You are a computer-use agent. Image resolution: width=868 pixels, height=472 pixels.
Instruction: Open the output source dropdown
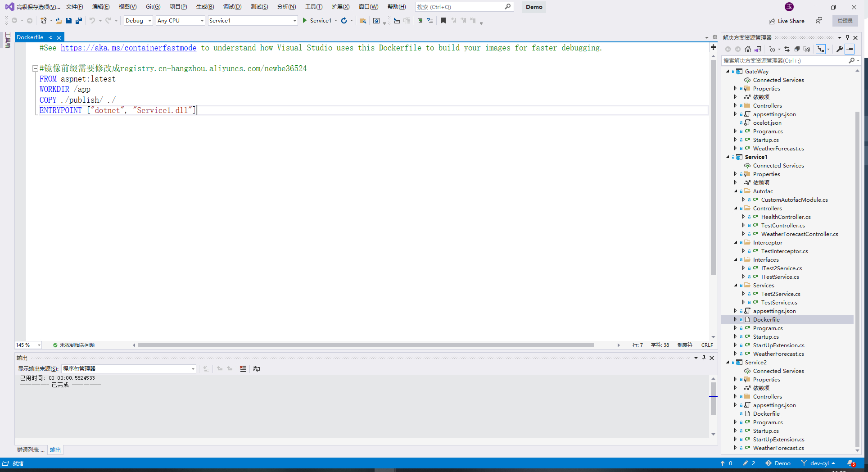[x=129, y=369]
